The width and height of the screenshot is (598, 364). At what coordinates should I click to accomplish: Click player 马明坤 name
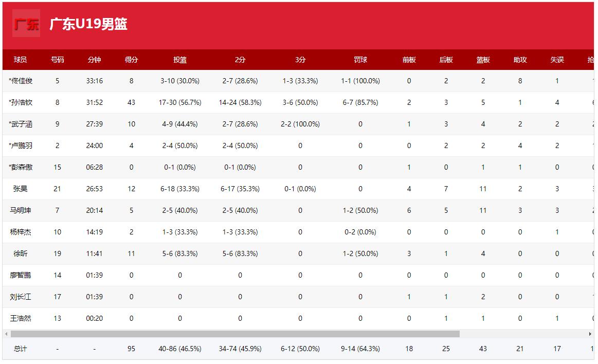(x=21, y=210)
